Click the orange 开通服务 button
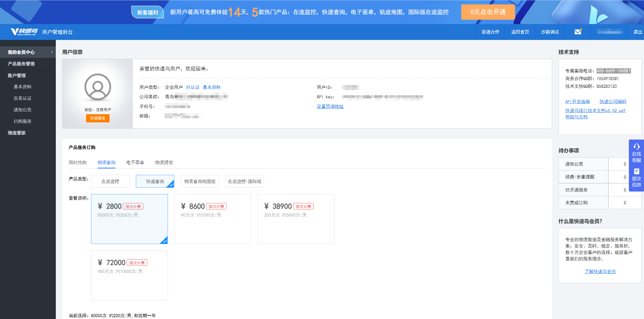This screenshot has width=644, height=319. coord(98,118)
